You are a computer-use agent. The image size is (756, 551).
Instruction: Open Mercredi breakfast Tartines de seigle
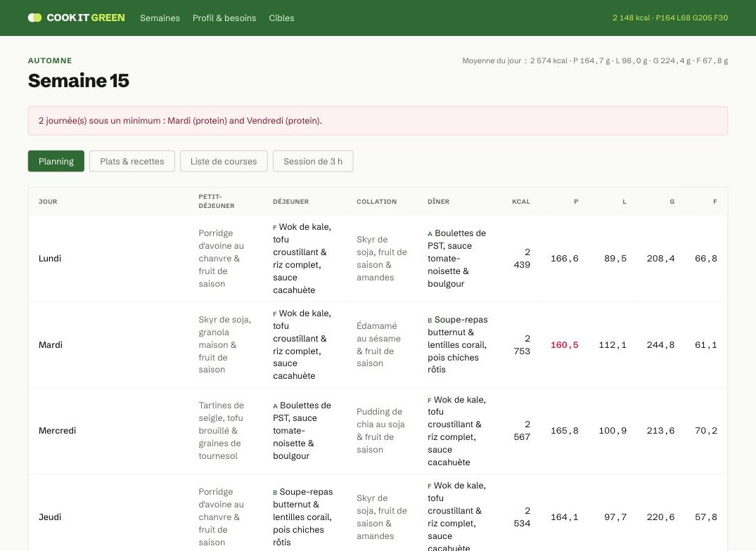pyautogui.click(x=222, y=431)
